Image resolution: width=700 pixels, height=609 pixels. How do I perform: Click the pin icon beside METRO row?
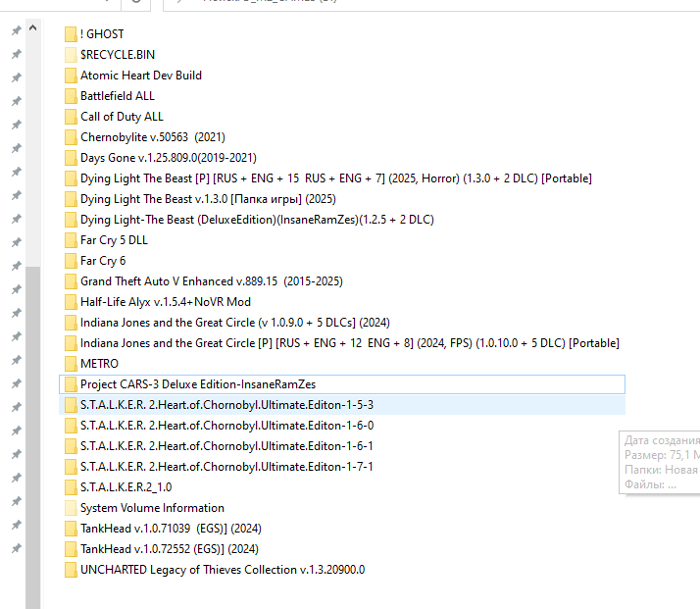click(16, 360)
